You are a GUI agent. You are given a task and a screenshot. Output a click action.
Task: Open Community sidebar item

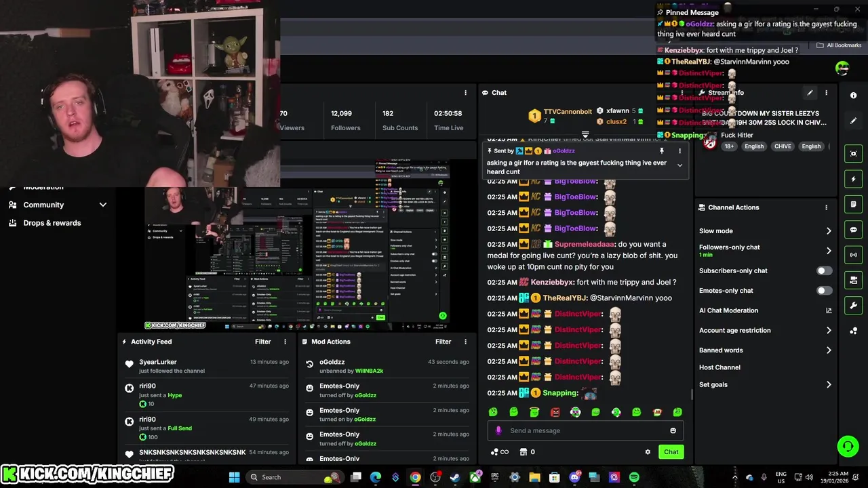click(43, 205)
